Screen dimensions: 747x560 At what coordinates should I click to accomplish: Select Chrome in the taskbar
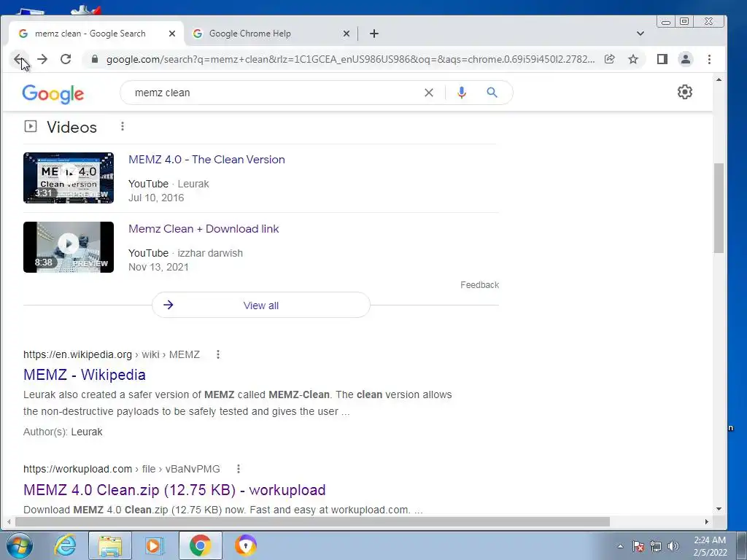200,545
